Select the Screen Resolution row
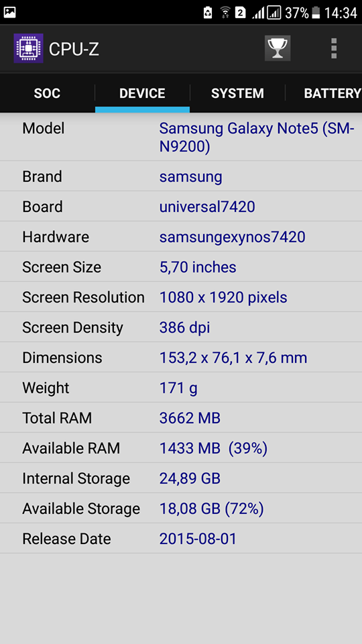Image resolution: width=362 pixels, height=644 pixels. coord(181,297)
